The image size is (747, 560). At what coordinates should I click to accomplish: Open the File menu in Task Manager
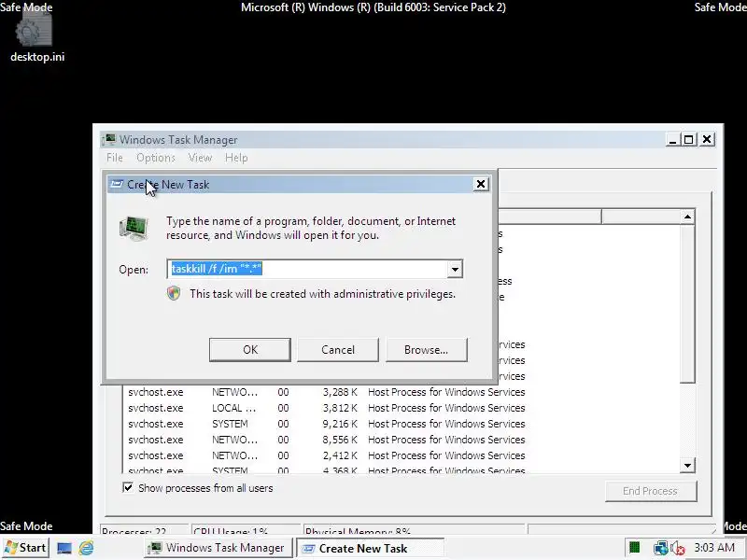pyautogui.click(x=114, y=158)
